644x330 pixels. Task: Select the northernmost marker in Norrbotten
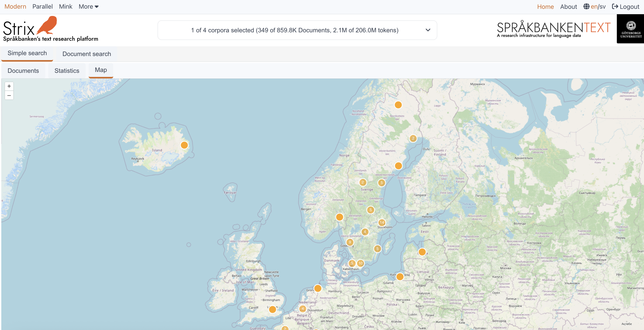398,105
